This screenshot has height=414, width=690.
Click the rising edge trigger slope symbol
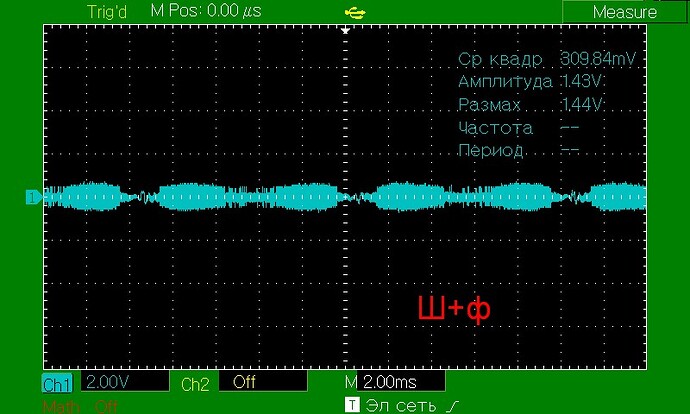pyautogui.click(x=455, y=405)
